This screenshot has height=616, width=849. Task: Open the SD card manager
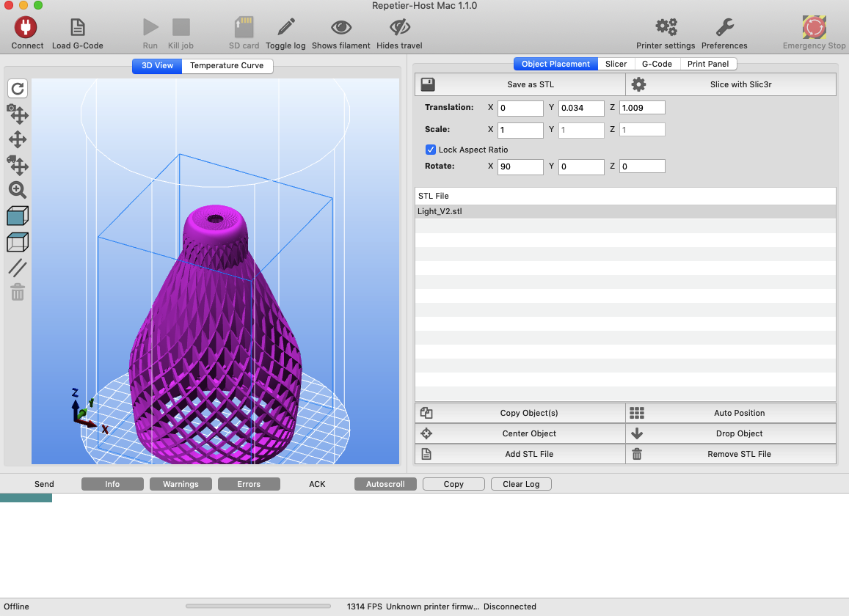244,27
